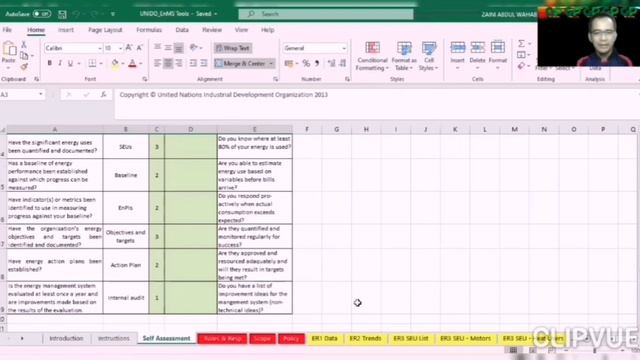The height and width of the screenshot is (360, 640).
Task: Open the File menu
Action: pyautogui.click(x=7, y=30)
